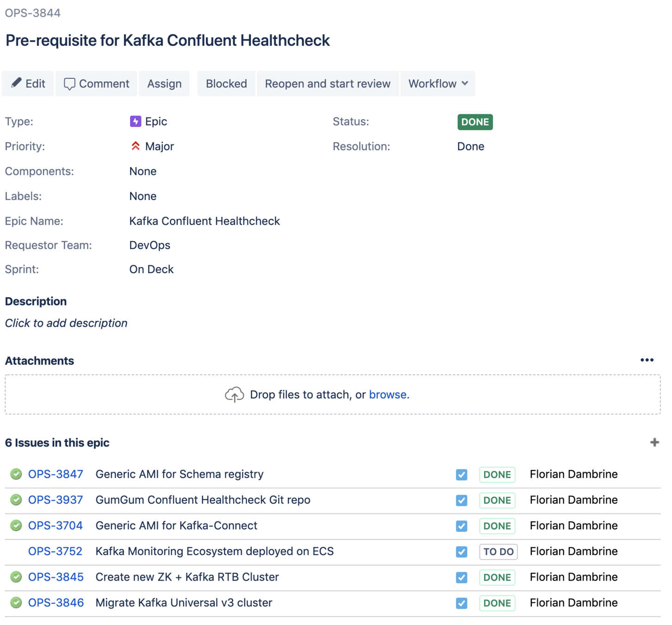Toggle checkbox for Kafka Monitoring Ecosystem row
This screenshot has height=625, width=672.
pos(461,552)
